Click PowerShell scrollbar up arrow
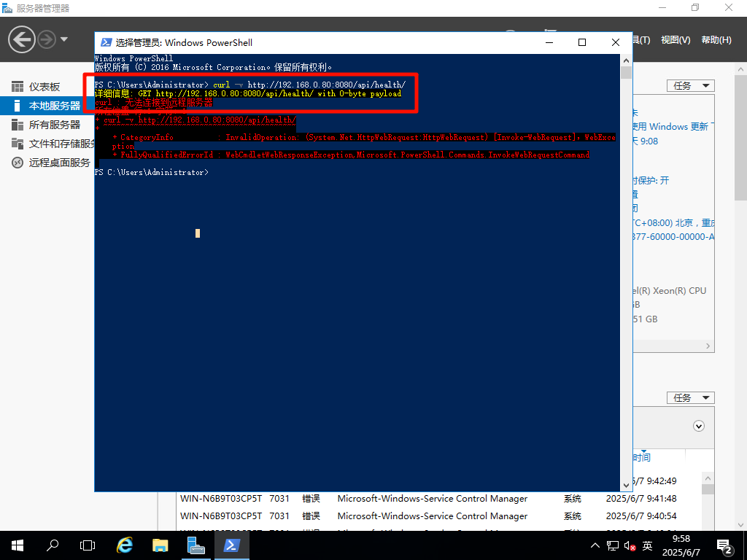 click(626, 61)
